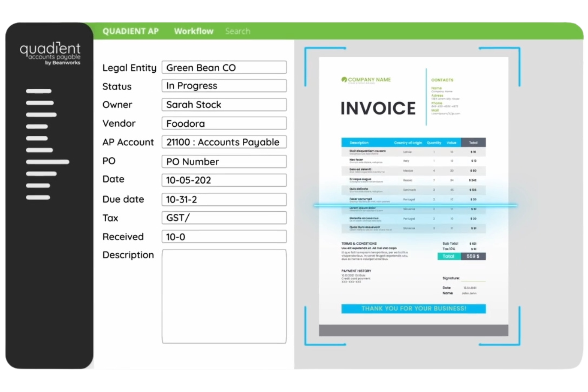Go to the QUADIENT AP tab
Image resolution: width=588 pixels, height=392 pixels.
point(130,31)
